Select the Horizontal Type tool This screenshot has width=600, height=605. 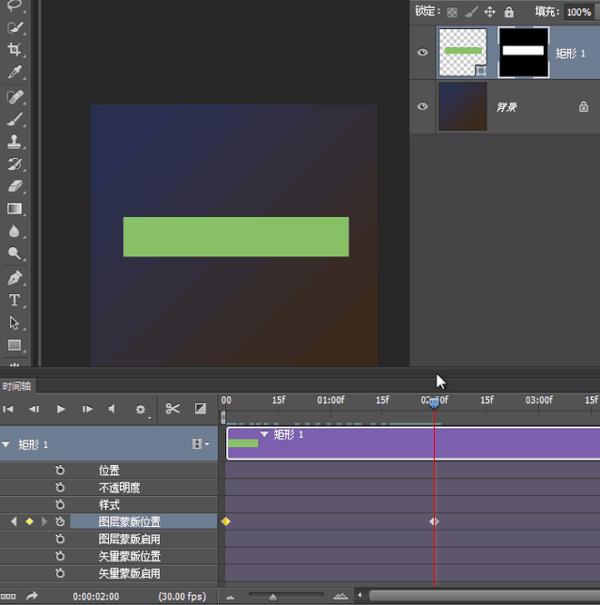pos(15,300)
